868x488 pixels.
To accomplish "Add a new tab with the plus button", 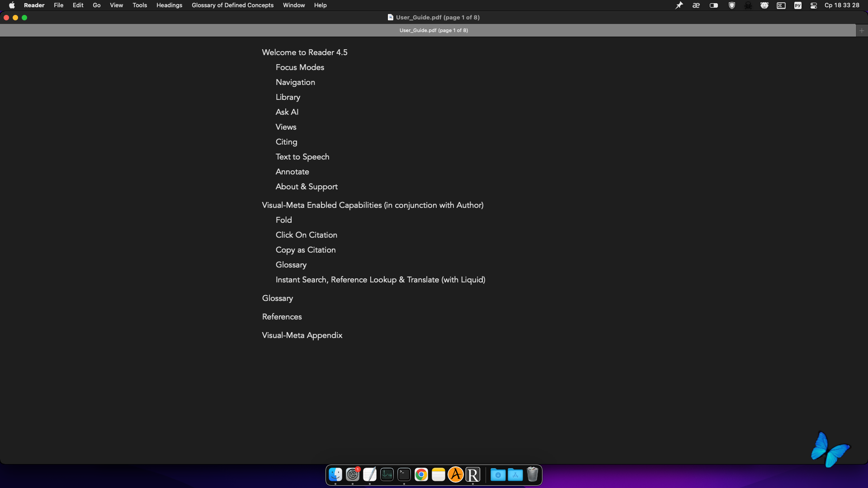I will (862, 31).
